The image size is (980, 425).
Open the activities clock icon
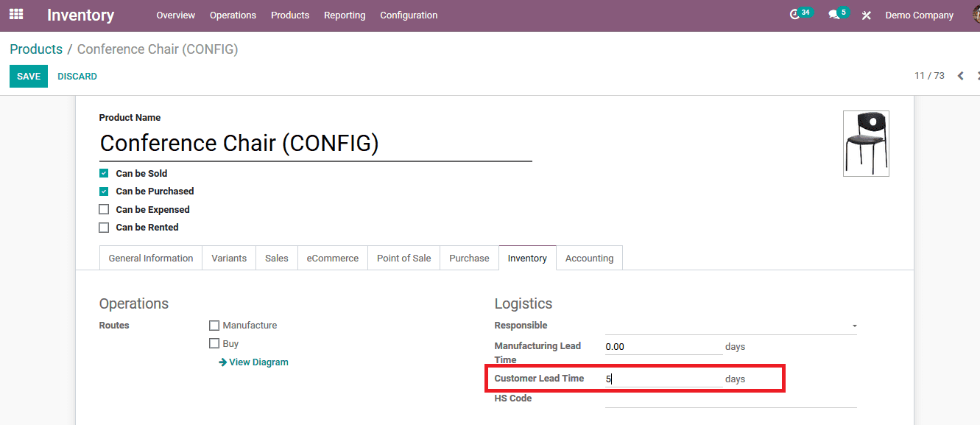click(x=794, y=15)
